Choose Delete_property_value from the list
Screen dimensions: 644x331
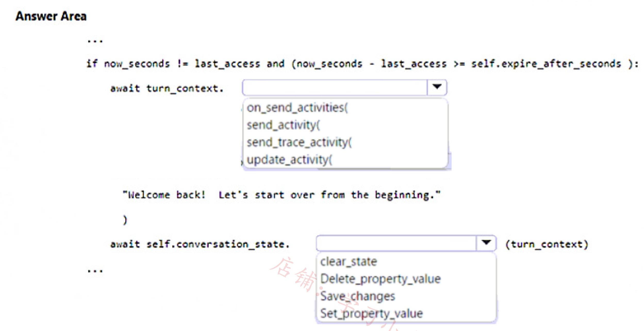coord(381,279)
